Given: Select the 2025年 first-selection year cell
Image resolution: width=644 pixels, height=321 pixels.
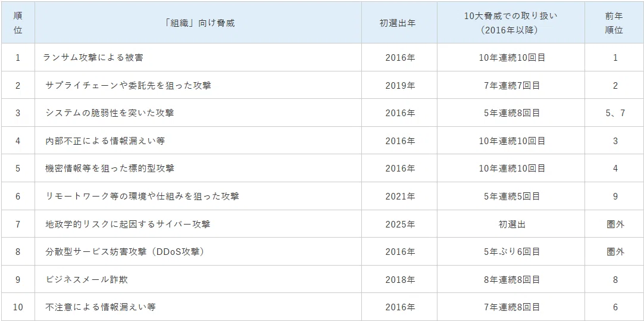Looking at the screenshot, I should (400, 225).
